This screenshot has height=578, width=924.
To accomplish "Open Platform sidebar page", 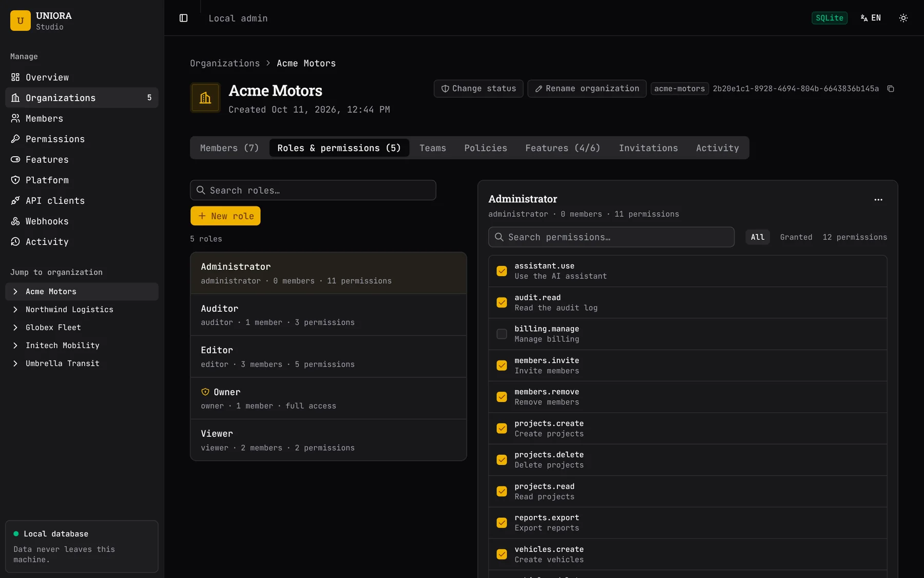I will [x=82, y=180].
